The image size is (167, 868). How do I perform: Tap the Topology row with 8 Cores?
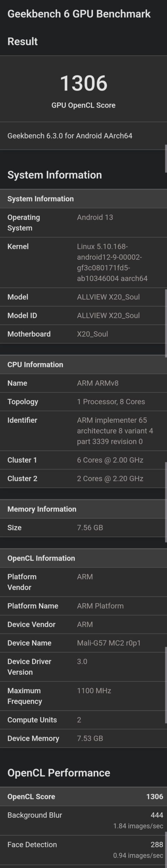pyautogui.click(x=83, y=402)
